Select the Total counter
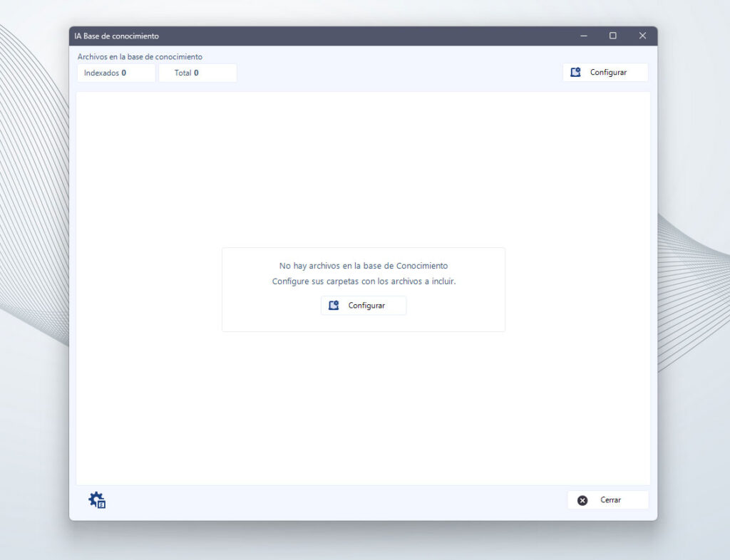The height and width of the screenshot is (560, 730). coord(197,73)
